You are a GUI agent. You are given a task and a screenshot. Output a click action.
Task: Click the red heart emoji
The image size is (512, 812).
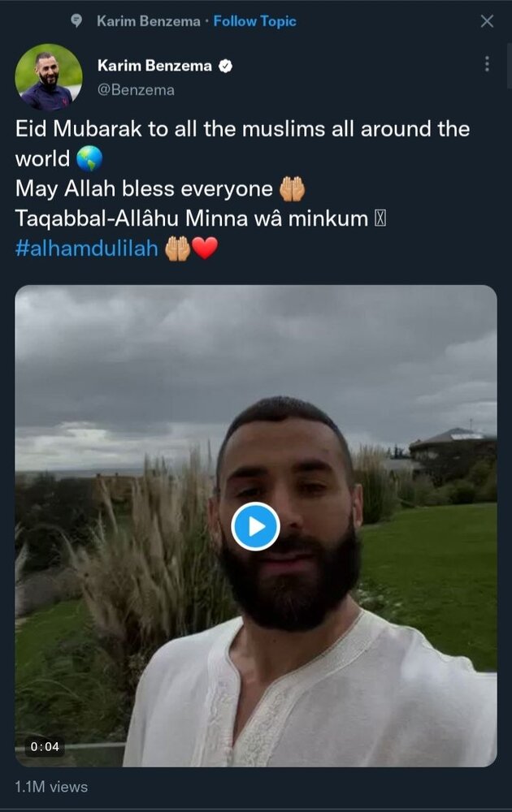click(x=205, y=248)
